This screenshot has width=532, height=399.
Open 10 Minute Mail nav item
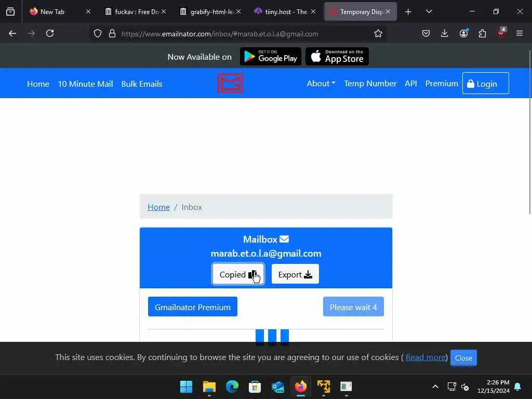[x=85, y=84]
